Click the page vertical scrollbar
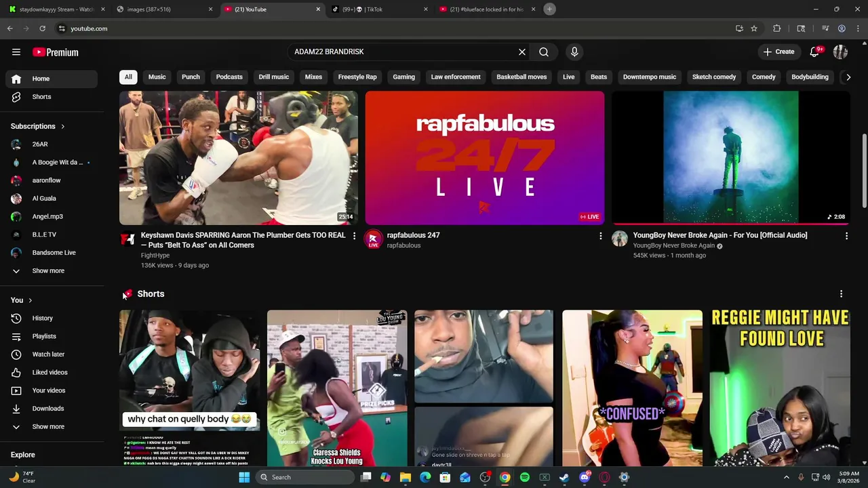The image size is (868, 488). click(865, 171)
